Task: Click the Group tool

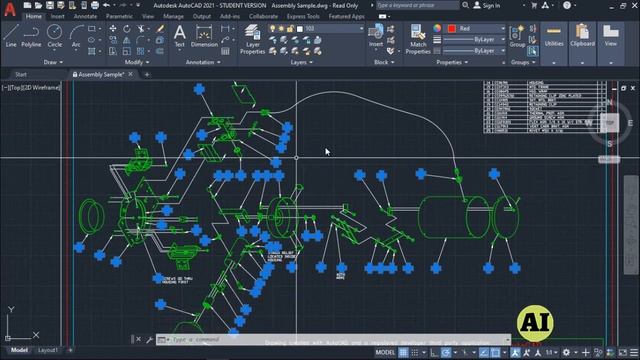Action: tap(517, 36)
